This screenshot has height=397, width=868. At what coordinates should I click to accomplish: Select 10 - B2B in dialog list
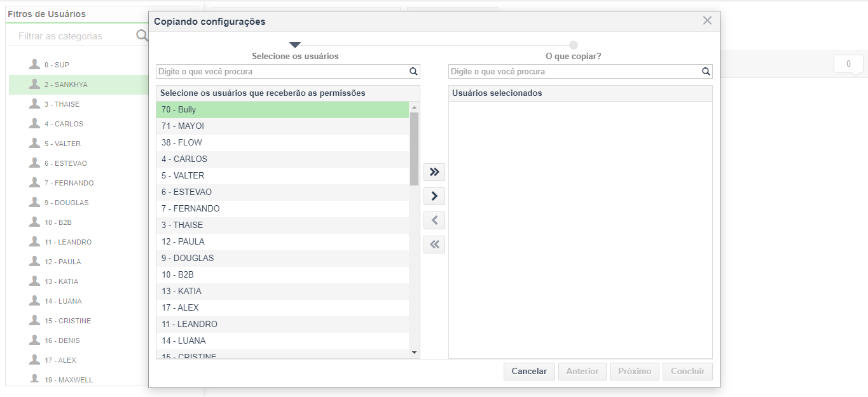(282, 275)
